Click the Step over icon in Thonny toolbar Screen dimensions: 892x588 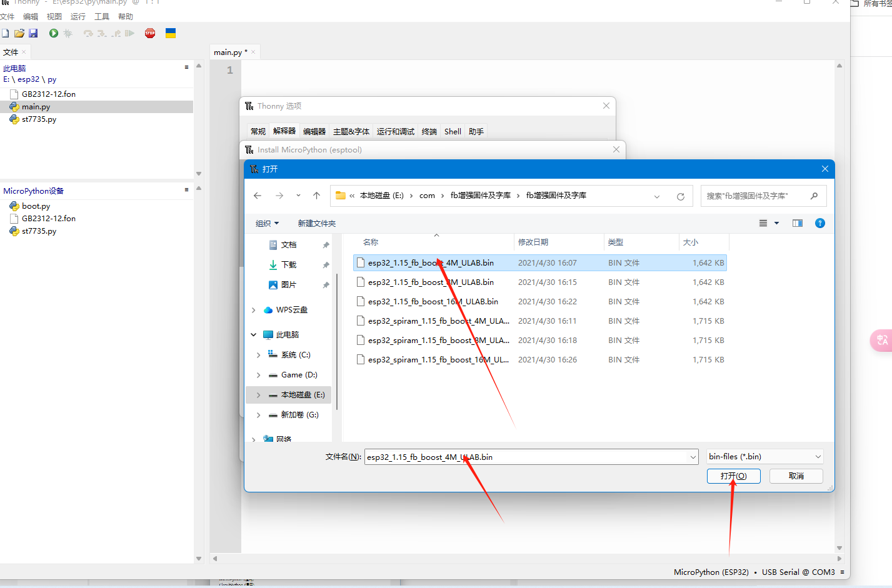88,33
